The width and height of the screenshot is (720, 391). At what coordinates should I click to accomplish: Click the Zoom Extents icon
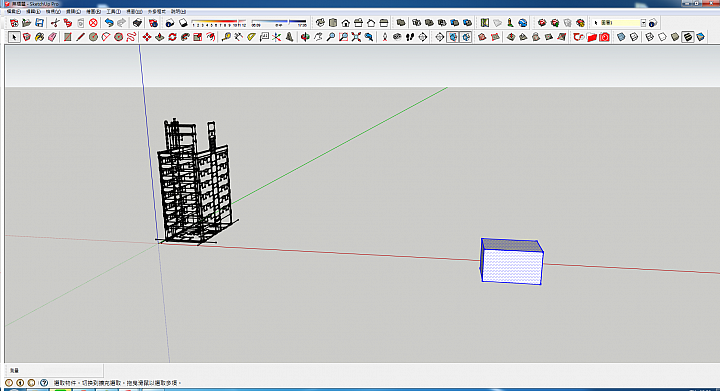click(356, 37)
